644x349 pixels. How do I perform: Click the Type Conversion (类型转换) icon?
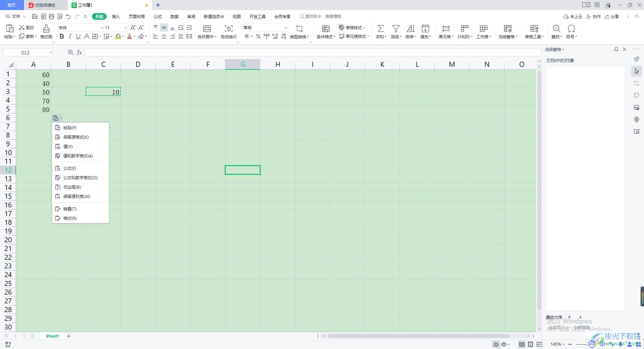[x=300, y=28]
